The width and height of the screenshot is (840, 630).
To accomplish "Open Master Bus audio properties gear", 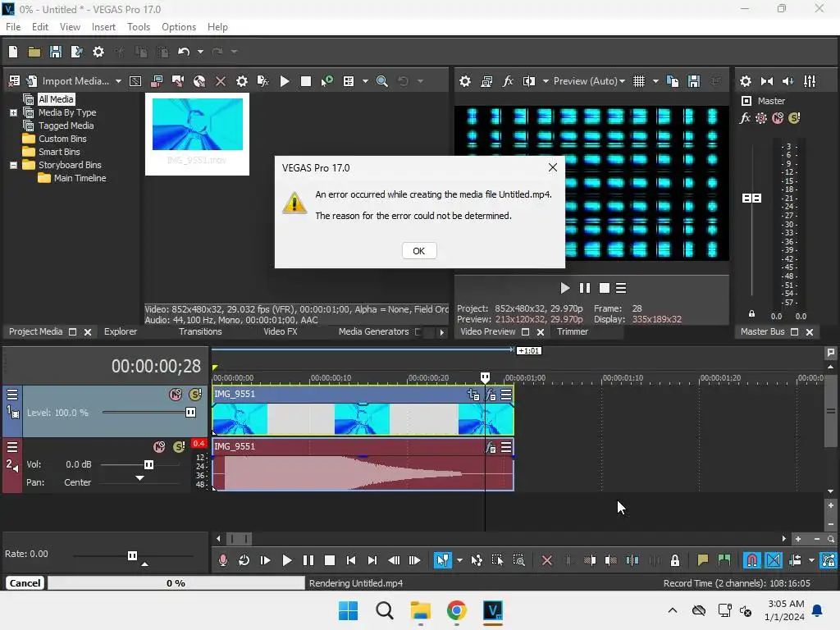I will click(745, 81).
